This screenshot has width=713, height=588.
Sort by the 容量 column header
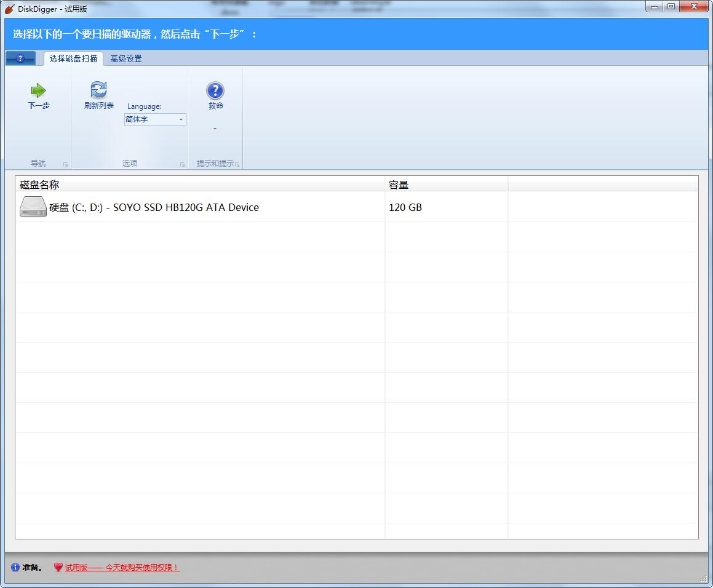[x=446, y=185]
